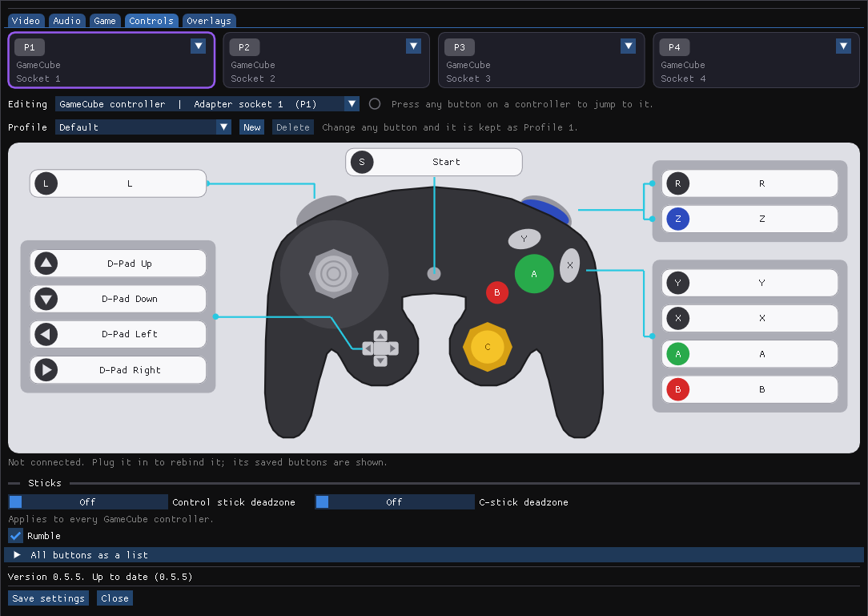
Task: Click the New profile button
Action: click(252, 127)
